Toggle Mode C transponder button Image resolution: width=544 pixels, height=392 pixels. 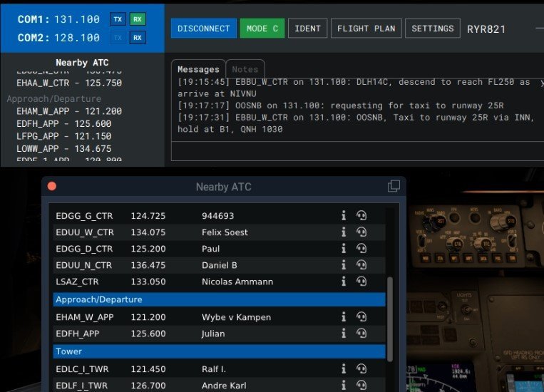[262, 29]
